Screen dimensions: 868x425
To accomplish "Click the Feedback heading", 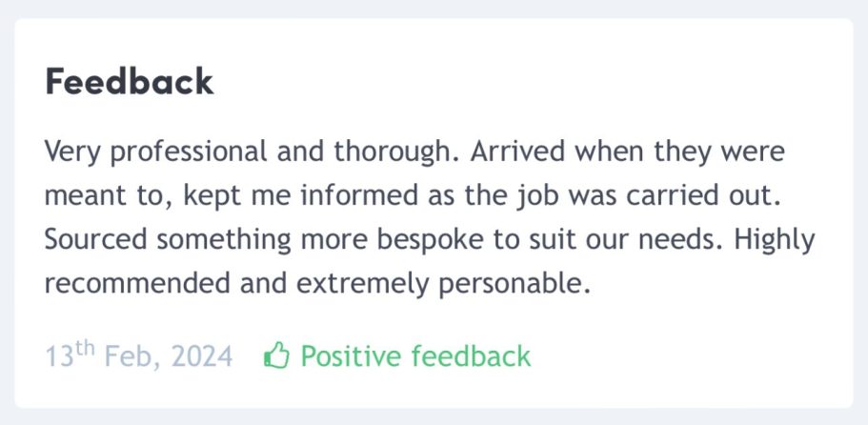I will tap(130, 82).
